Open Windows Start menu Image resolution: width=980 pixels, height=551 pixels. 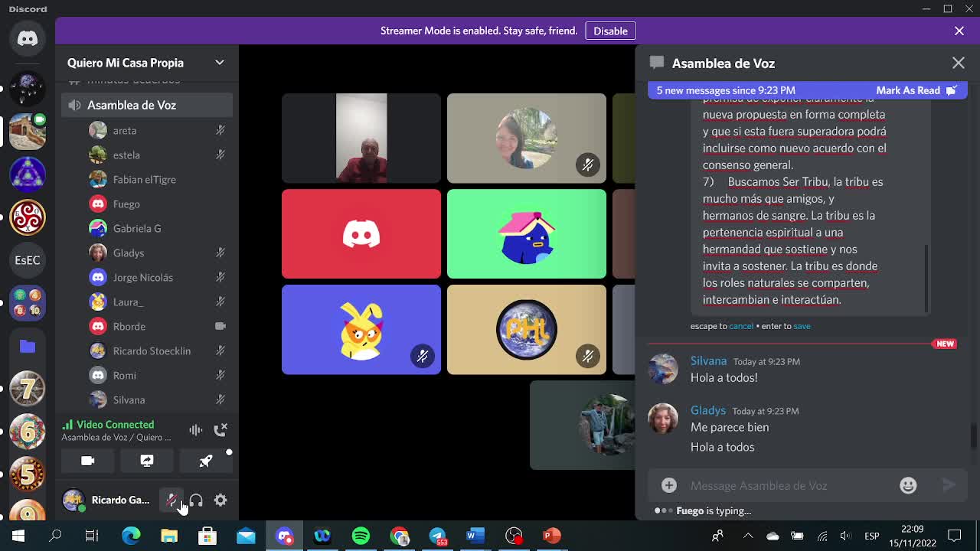tap(18, 536)
